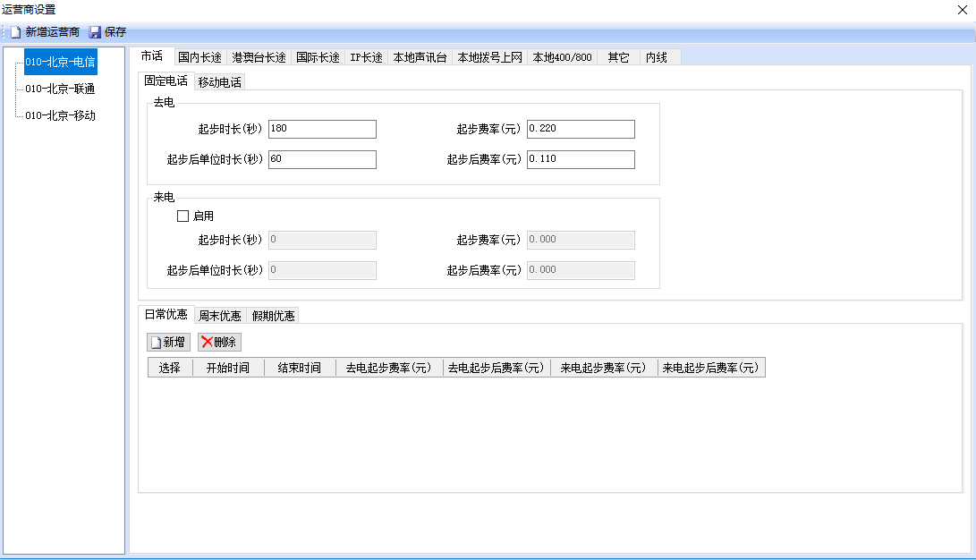
Task: Select 010-北京-电信 in operator tree
Action: (60, 63)
